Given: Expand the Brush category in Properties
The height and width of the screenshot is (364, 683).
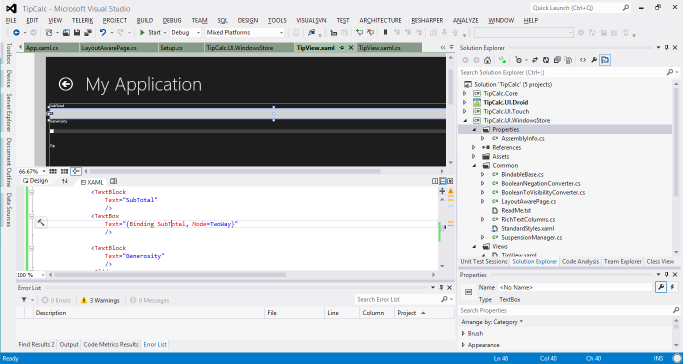Looking at the screenshot, I should point(463,334).
